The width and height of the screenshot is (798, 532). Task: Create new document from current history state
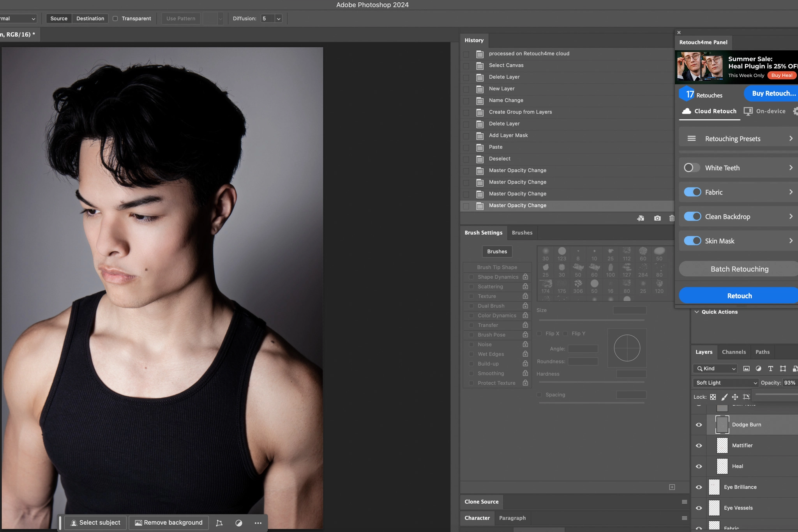tap(641, 218)
